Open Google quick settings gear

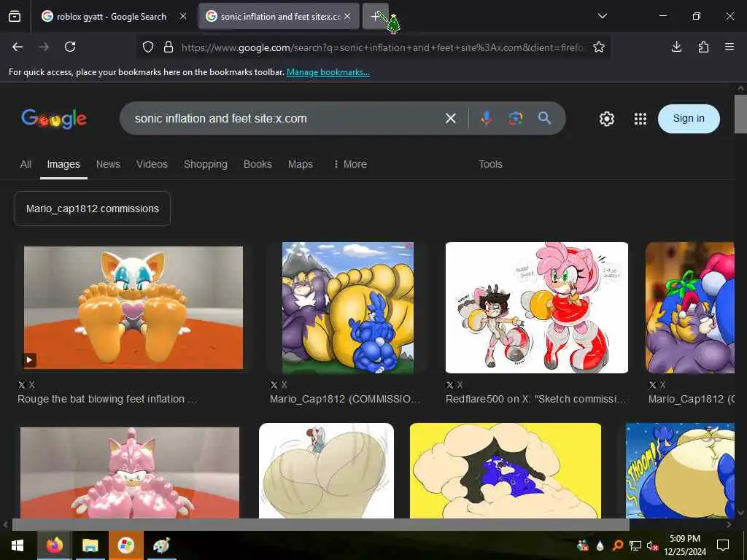(x=606, y=119)
